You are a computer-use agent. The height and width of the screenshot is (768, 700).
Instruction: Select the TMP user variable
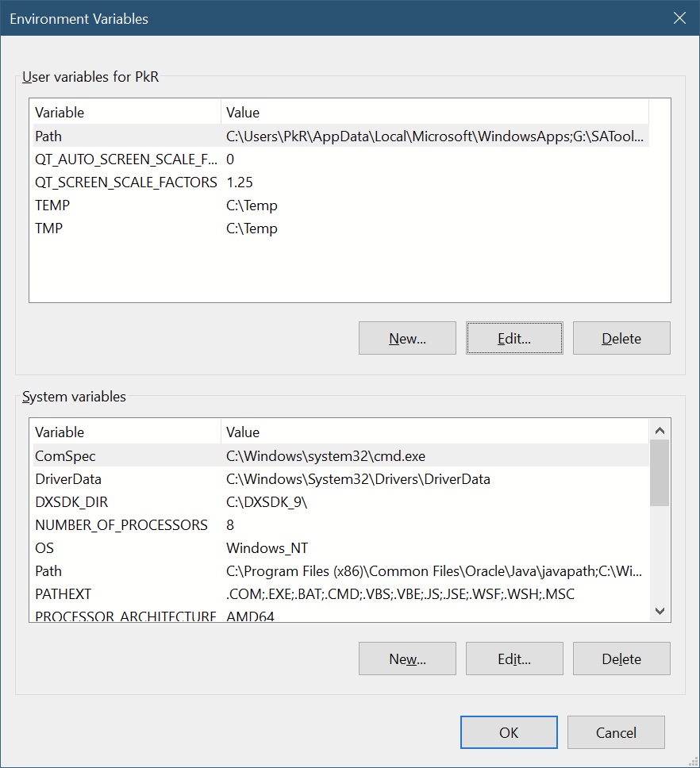click(x=49, y=228)
